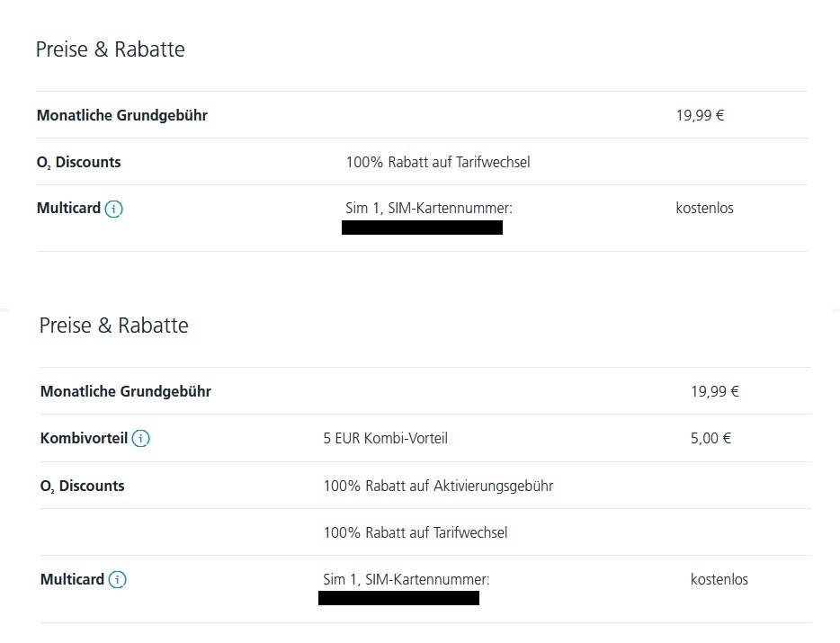The width and height of the screenshot is (840, 643).
Task: Click Multicard info icon in the Kombivorteil table
Action: point(117,580)
